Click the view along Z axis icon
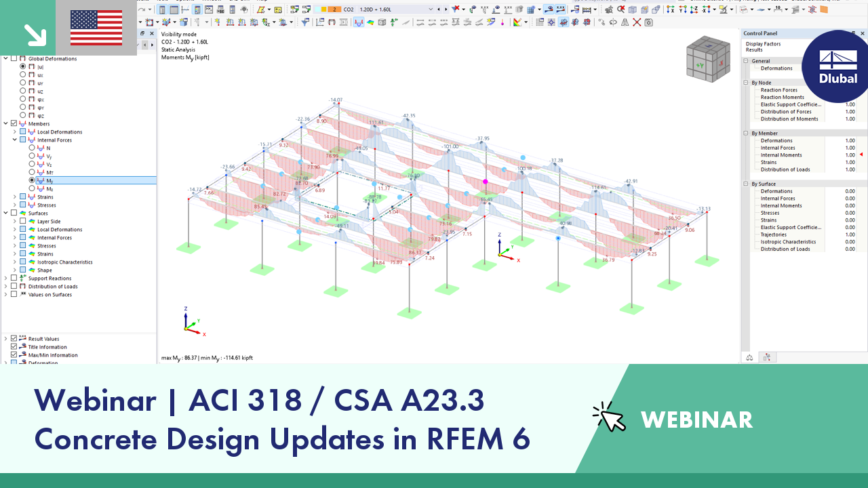Image resolution: width=868 pixels, height=488 pixels. tap(692, 9)
